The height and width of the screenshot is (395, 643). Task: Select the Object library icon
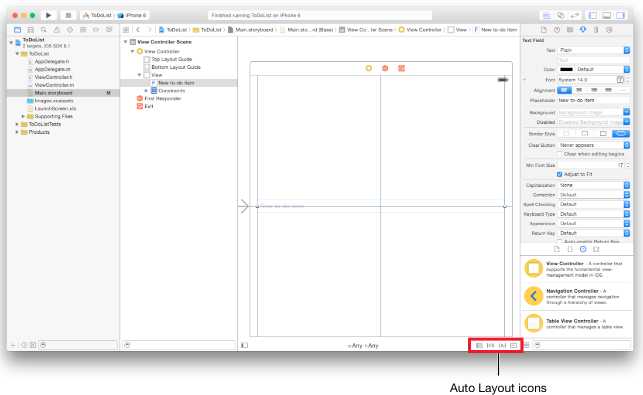coord(583,249)
